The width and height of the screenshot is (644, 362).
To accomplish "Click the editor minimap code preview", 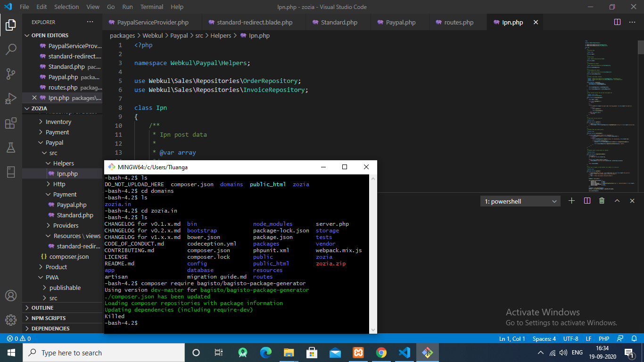I will click(x=610, y=115).
